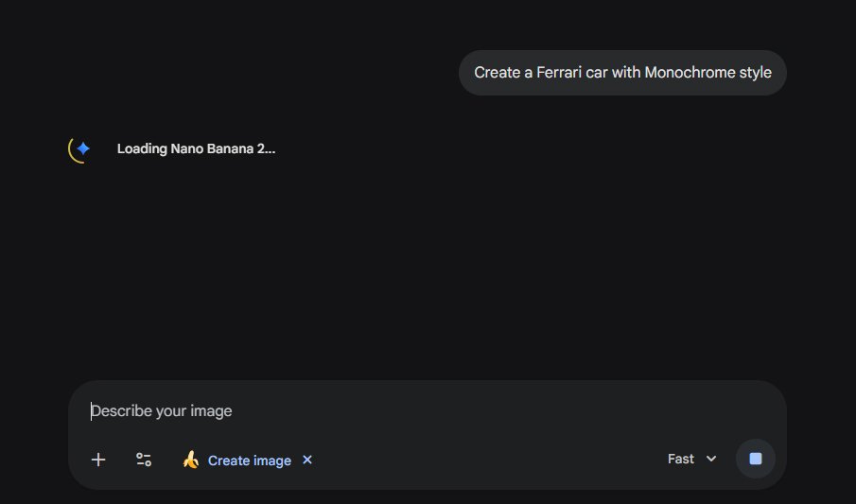Open the Fast model dropdown
This screenshot has height=504, width=856.
tap(691, 460)
